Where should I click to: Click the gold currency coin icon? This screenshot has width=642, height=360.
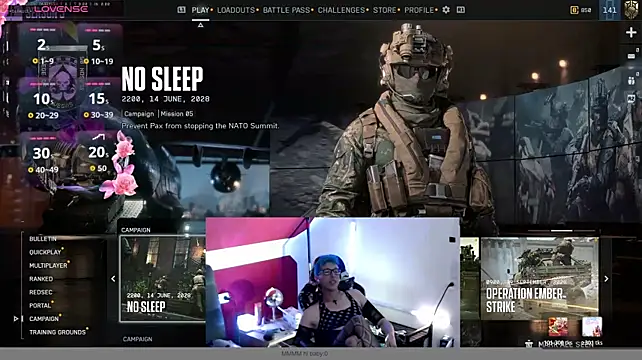574,10
